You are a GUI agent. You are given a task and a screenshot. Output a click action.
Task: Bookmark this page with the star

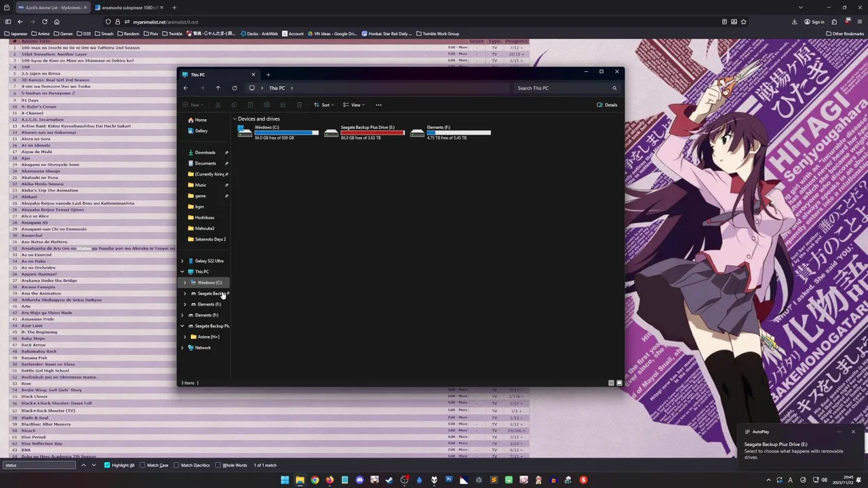click(743, 22)
